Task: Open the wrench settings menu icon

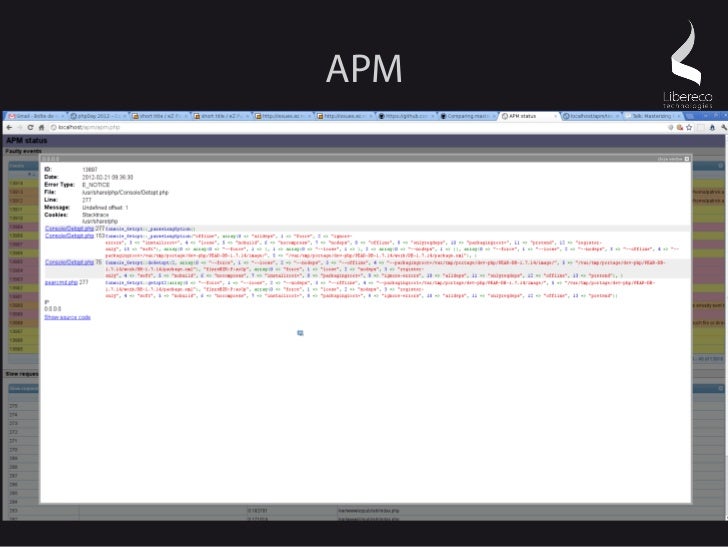Action: 723,127
